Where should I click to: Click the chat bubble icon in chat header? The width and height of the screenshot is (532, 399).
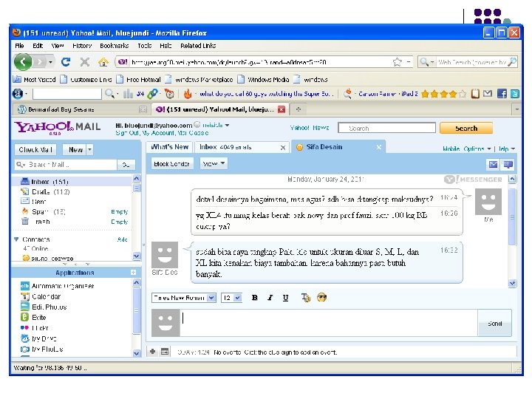[508, 165]
